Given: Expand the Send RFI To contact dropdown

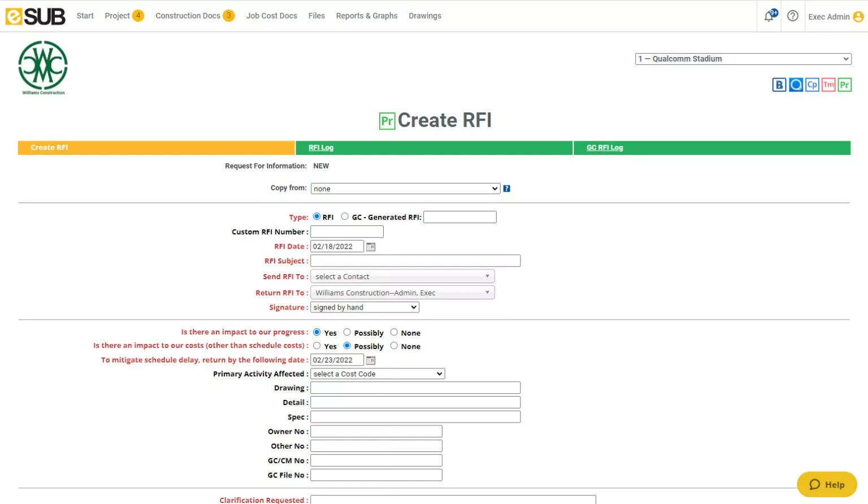Looking at the screenshot, I should tap(402, 276).
